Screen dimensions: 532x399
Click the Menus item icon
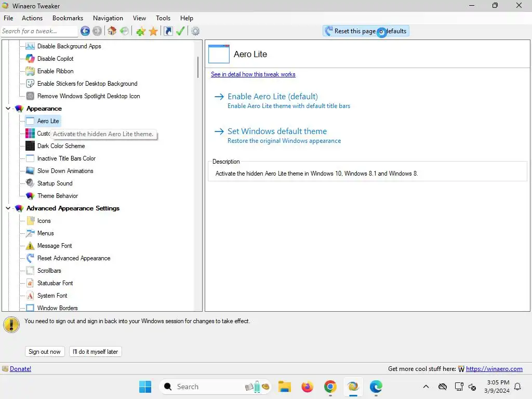coord(30,233)
